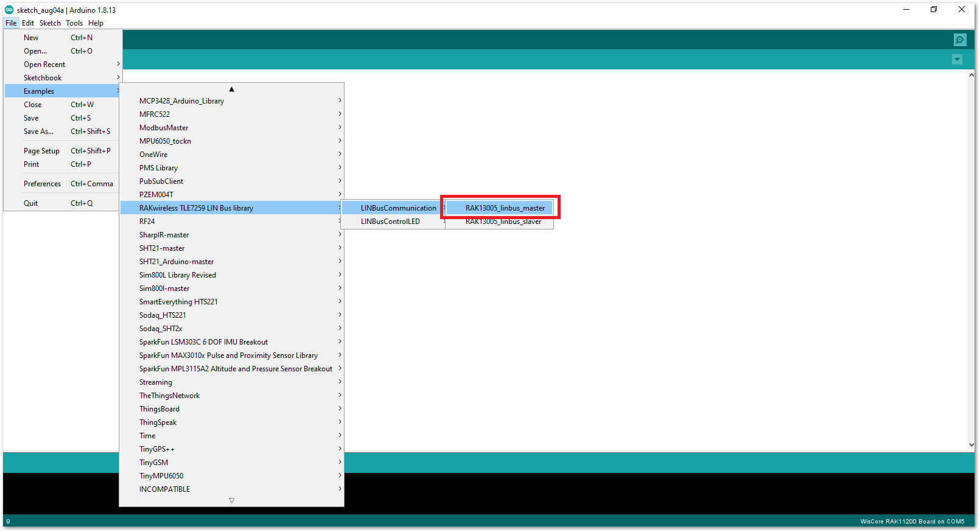The width and height of the screenshot is (980, 532).
Task: Open the ThingSpeak examples submenu
Action: tap(232, 422)
